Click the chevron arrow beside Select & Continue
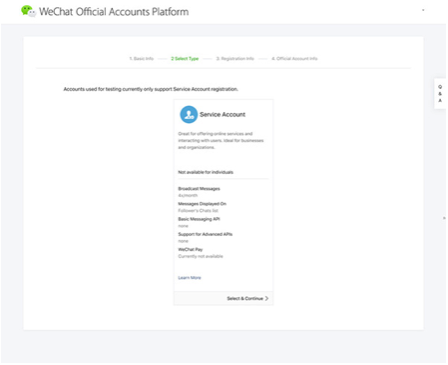 point(266,298)
